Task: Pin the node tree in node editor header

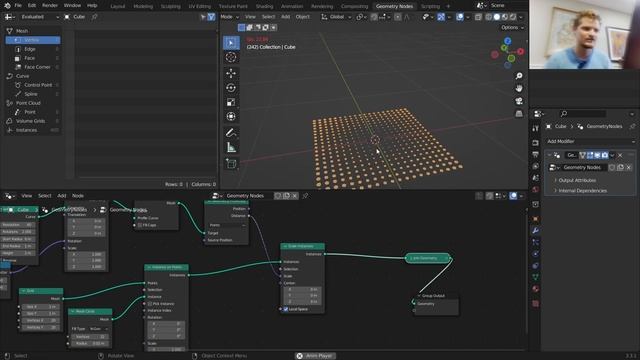Action: click(305, 196)
